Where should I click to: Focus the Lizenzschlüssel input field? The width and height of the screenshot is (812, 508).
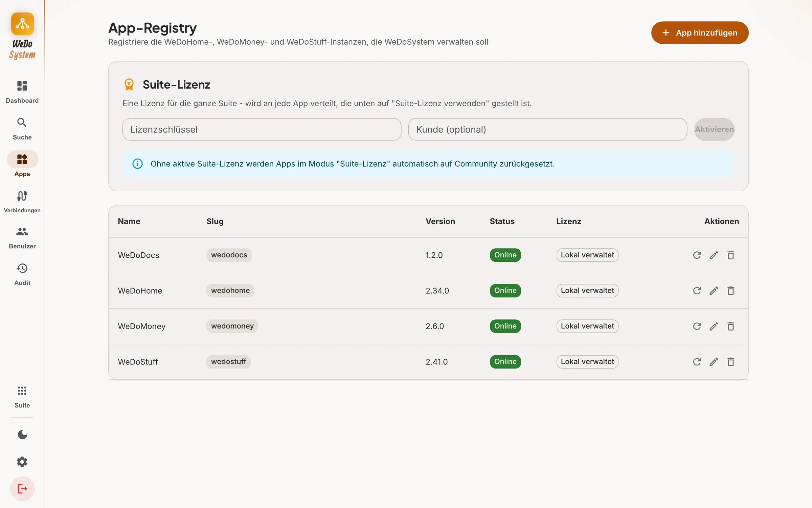[x=262, y=129]
